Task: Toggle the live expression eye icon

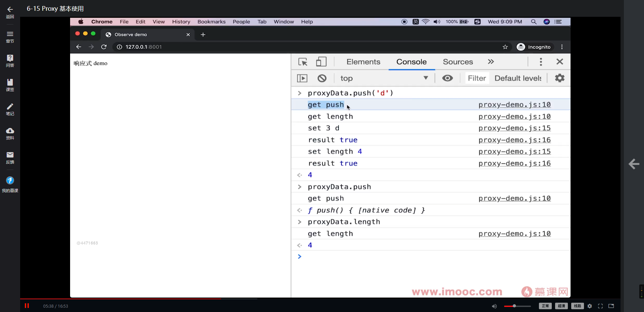Action: click(447, 78)
